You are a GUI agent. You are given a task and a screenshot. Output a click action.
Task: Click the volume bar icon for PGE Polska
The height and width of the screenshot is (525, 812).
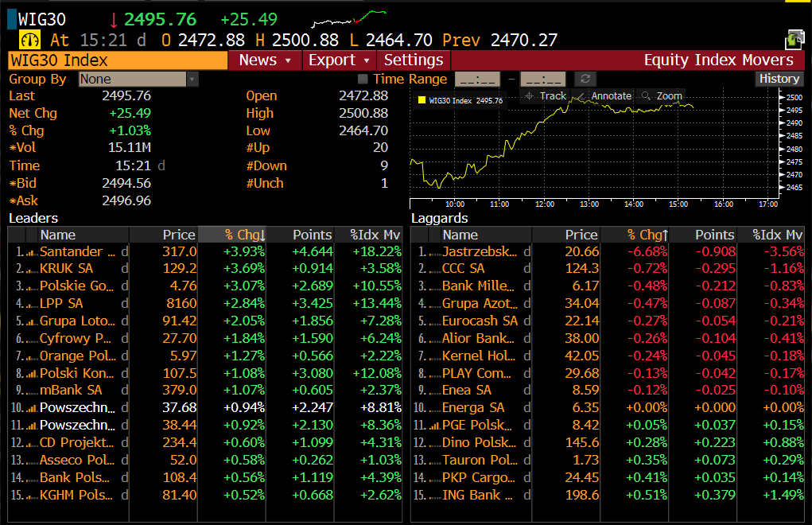[x=434, y=426]
